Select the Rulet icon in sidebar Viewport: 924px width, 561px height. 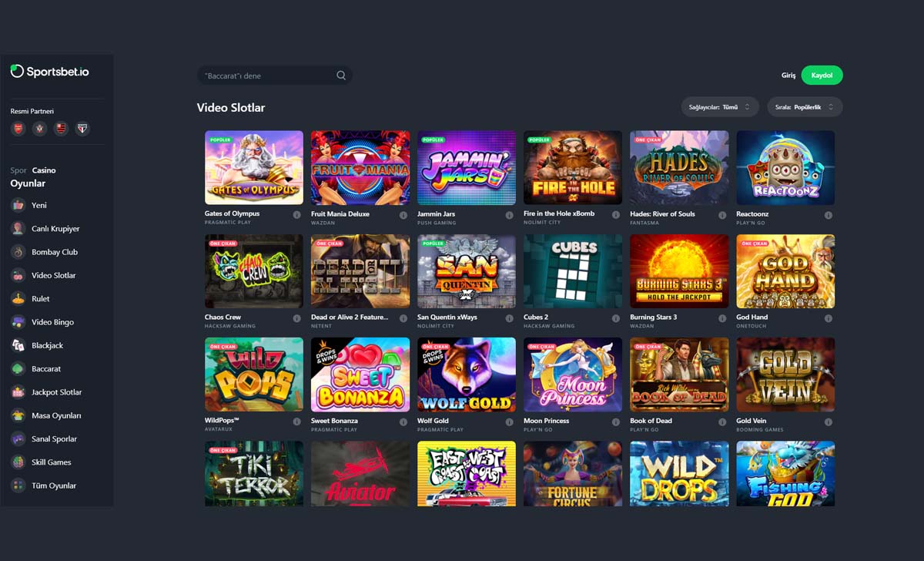coord(18,298)
